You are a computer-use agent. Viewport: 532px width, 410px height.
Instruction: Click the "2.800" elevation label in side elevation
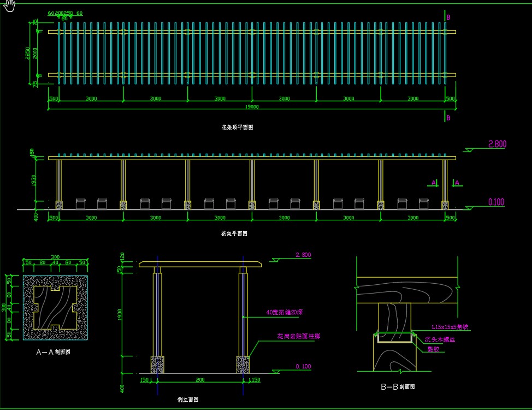tap(303, 255)
